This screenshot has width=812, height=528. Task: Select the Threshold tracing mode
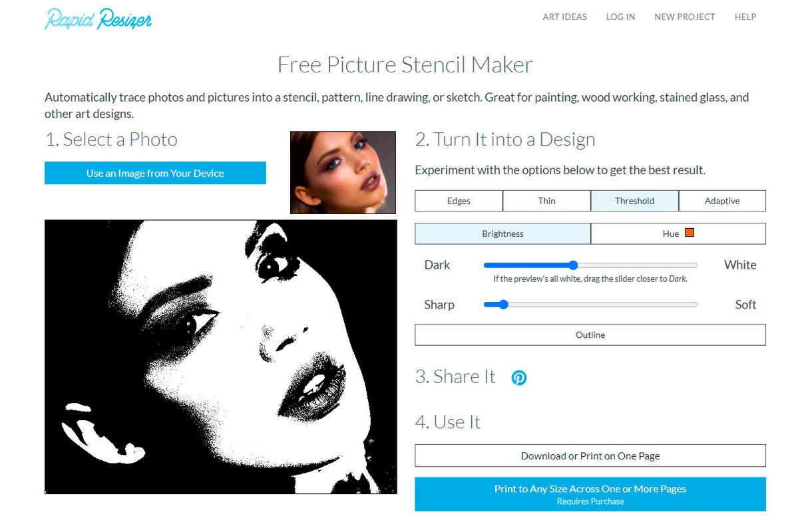[x=634, y=200]
